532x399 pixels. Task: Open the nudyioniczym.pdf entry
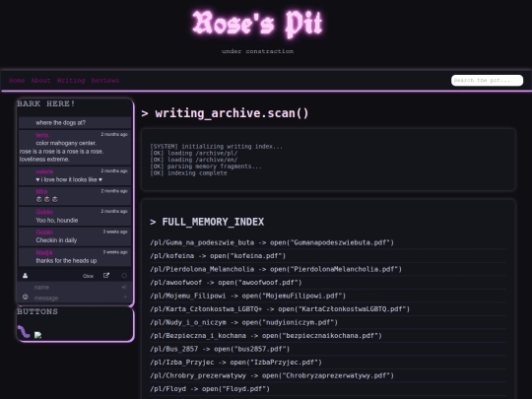(244, 322)
